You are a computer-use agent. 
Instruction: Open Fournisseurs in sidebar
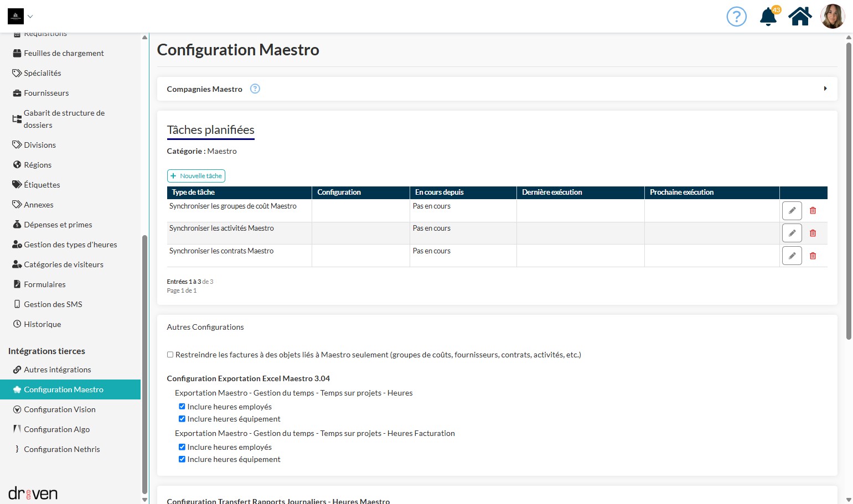70,93
